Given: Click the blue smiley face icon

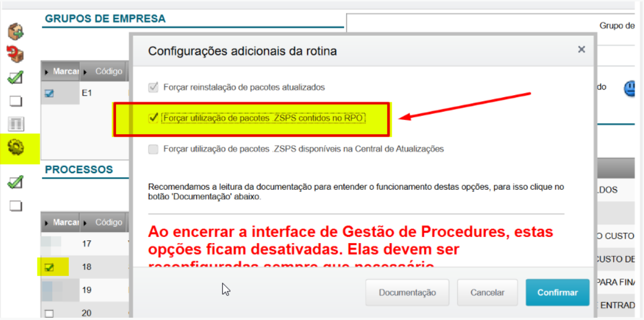Looking at the screenshot, I should pos(629,87).
